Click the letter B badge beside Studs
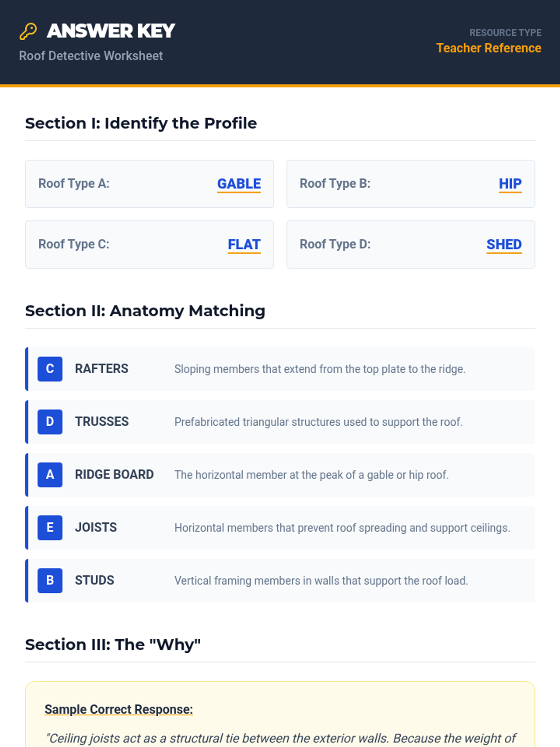560x747 pixels. [50, 580]
